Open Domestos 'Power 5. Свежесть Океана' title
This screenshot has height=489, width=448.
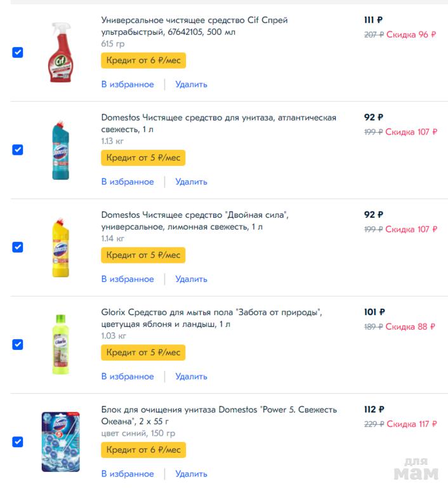[219, 415]
